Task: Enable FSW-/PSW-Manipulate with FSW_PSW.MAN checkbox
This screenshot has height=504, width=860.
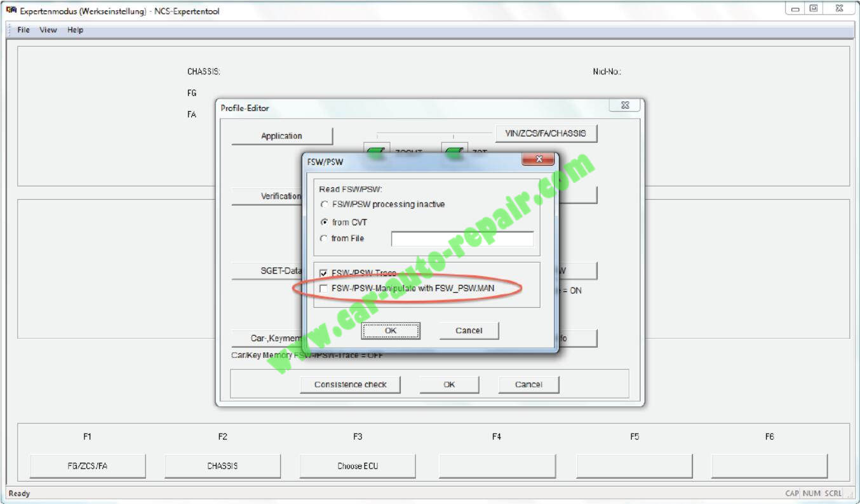Action: point(324,289)
